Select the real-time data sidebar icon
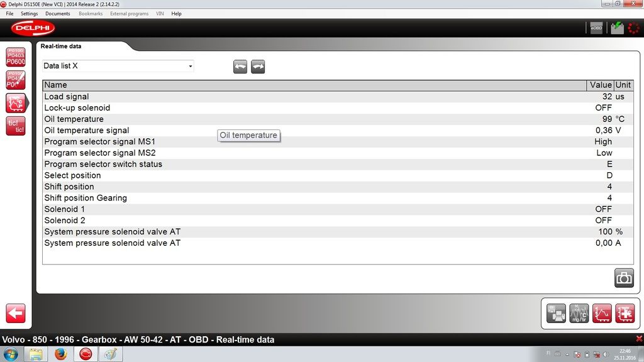Image resolution: width=644 pixels, height=362 pixels. click(x=16, y=103)
